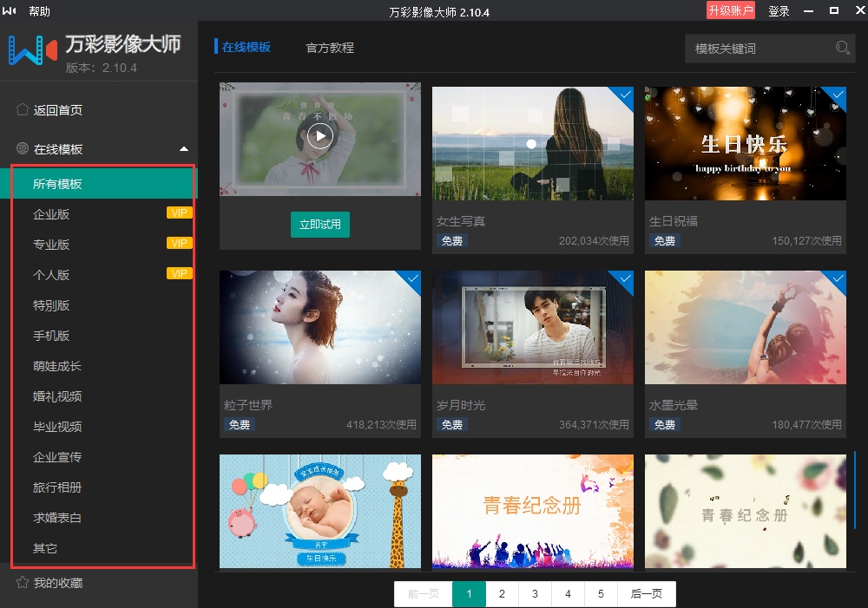
Task: Go to page 3 in the pagination bar
Action: click(535, 594)
